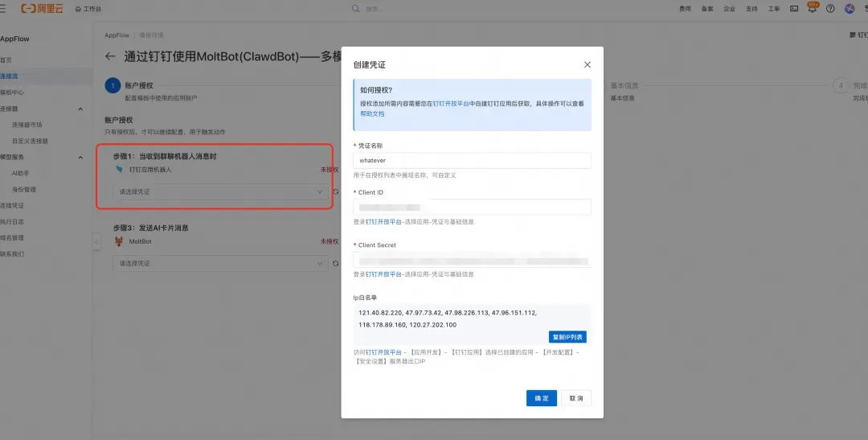This screenshot has width=868, height=440.
Task: Open the 支持 menu
Action: point(751,9)
